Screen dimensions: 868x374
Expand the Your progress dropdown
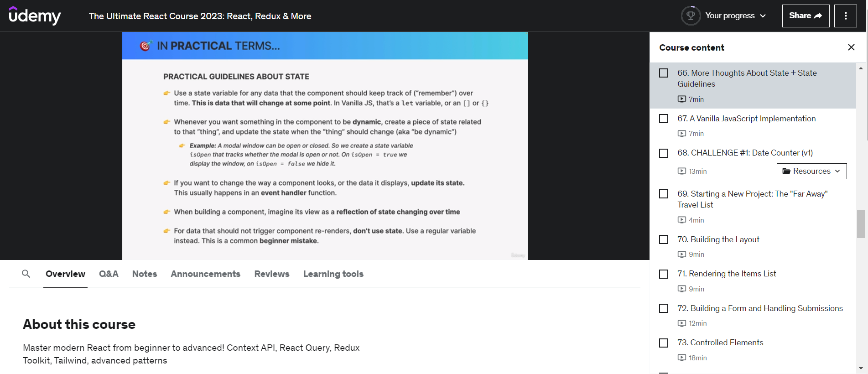735,16
